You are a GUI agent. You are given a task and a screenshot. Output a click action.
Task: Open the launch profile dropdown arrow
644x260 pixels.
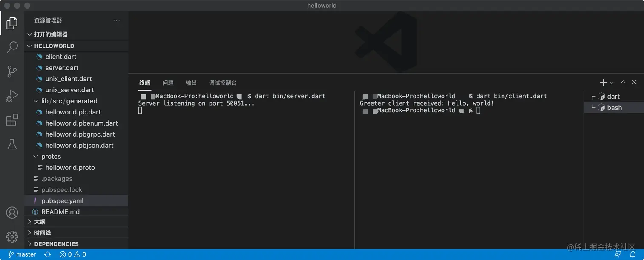coord(612,83)
